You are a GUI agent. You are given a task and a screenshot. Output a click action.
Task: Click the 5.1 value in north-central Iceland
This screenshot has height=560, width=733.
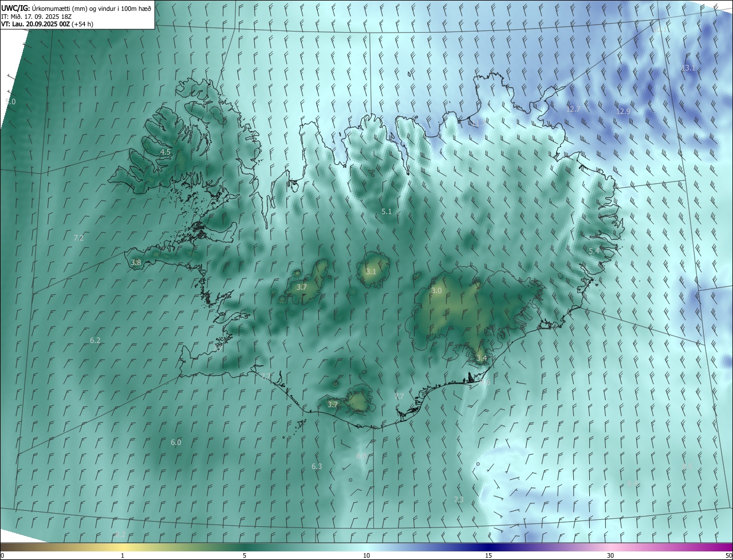click(x=387, y=212)
